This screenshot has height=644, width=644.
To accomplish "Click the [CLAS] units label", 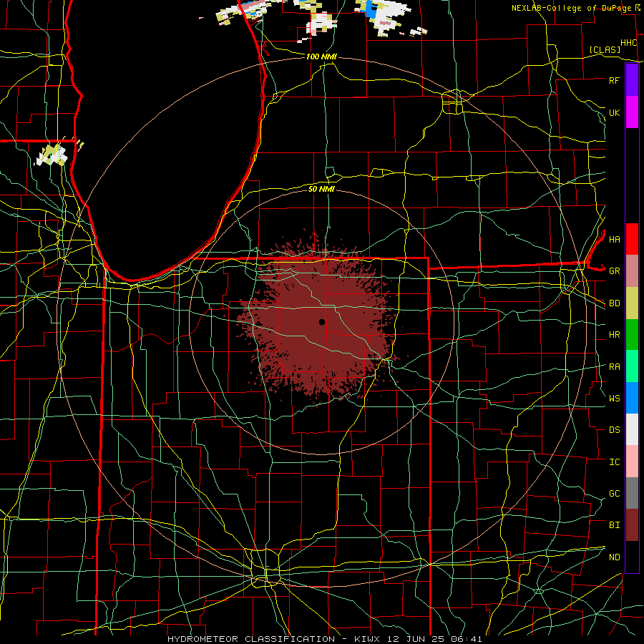I will [605, 49].
